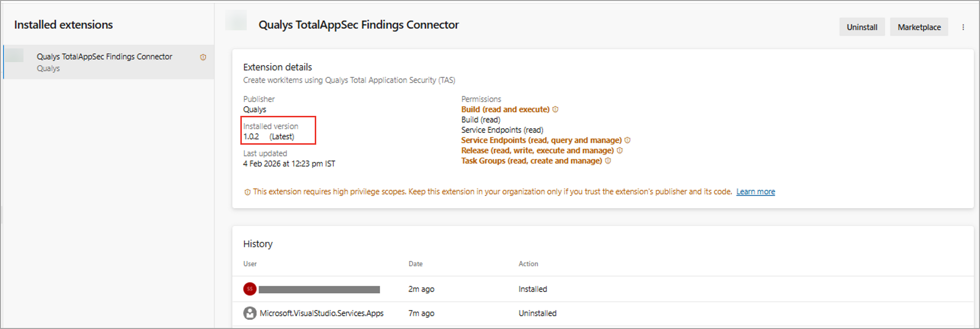The image size is (980, 329).
Task: Click info icon next to Build (read and execute)
Action: (x=556, y=110)
